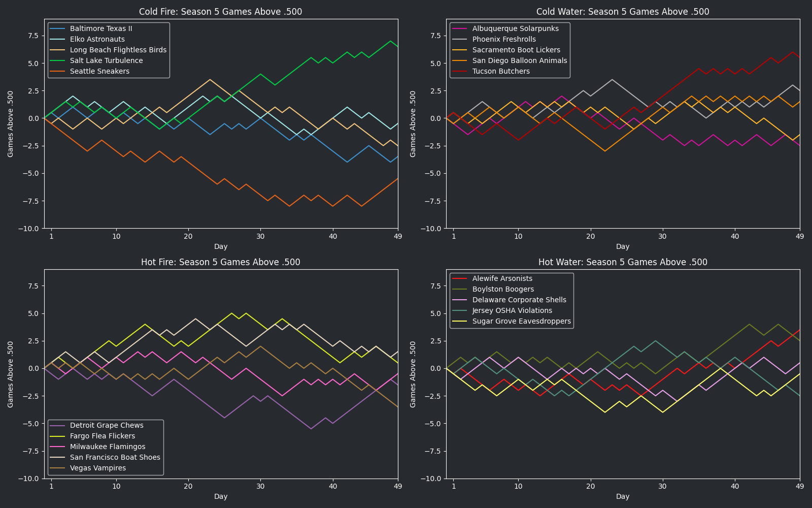Click the Cold Fire chart title

(220, 12)
